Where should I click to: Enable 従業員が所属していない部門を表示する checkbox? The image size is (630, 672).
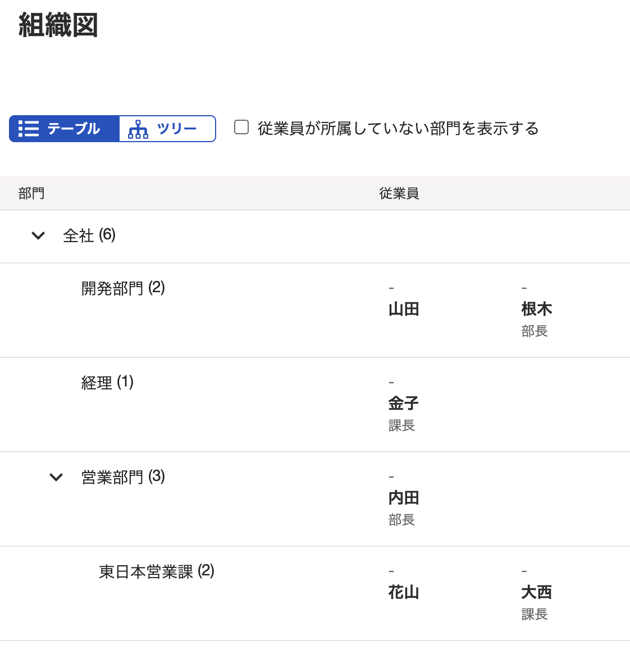pyautogui.click(x=241, y=128)
